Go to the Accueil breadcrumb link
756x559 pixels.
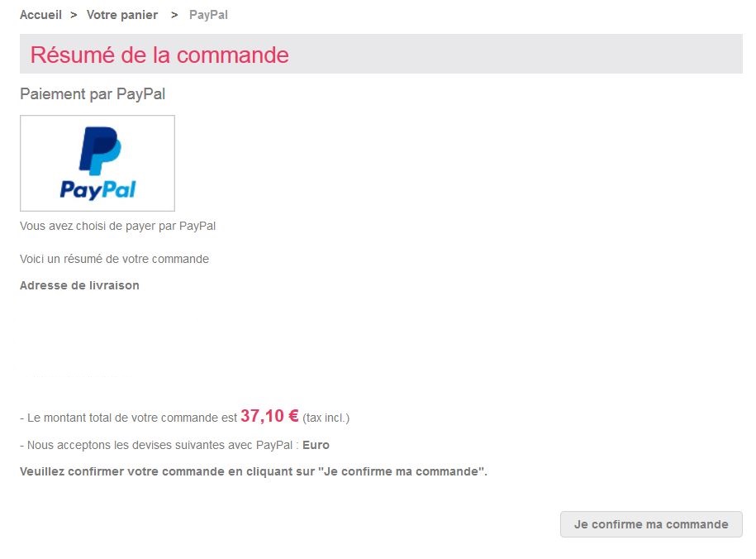(40, 15)
